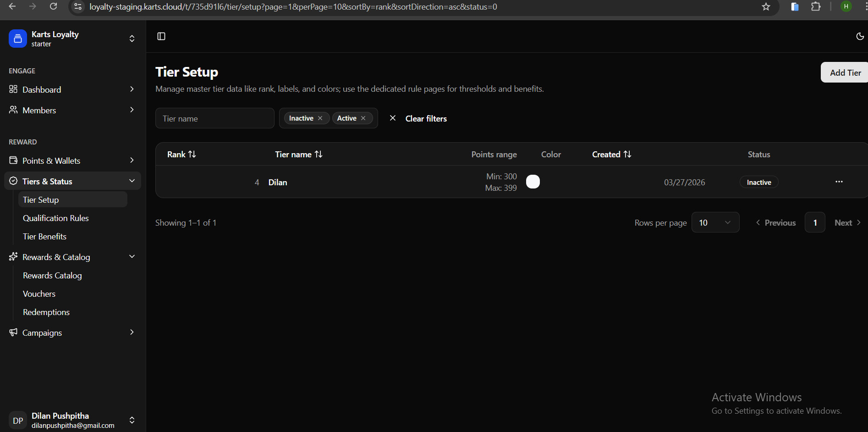Open the browser extensions puzzle icon
The width and height of the screenshot is (868, 432).
point(816,7)
